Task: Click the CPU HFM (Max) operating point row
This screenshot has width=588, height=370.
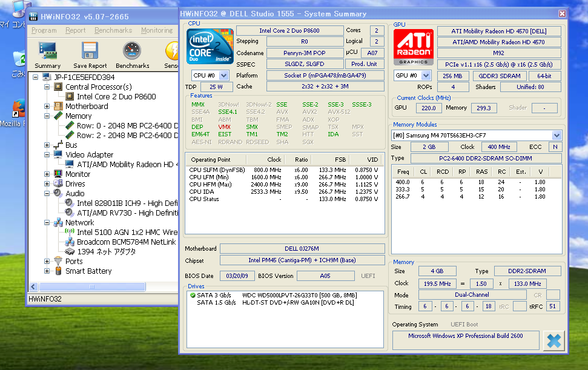Action: (283, 185)
